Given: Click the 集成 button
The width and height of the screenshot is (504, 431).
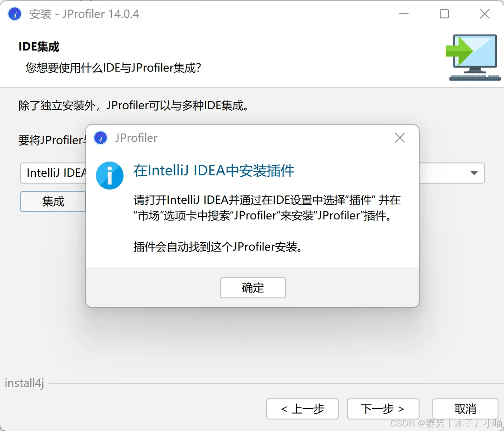Looking at the screenshot, I should pyautogui.click(x=53, y=202).
